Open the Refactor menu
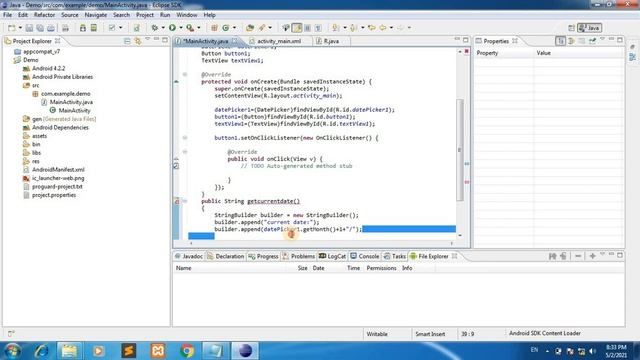This screenshot has height=360, width=640. point(44,15)
